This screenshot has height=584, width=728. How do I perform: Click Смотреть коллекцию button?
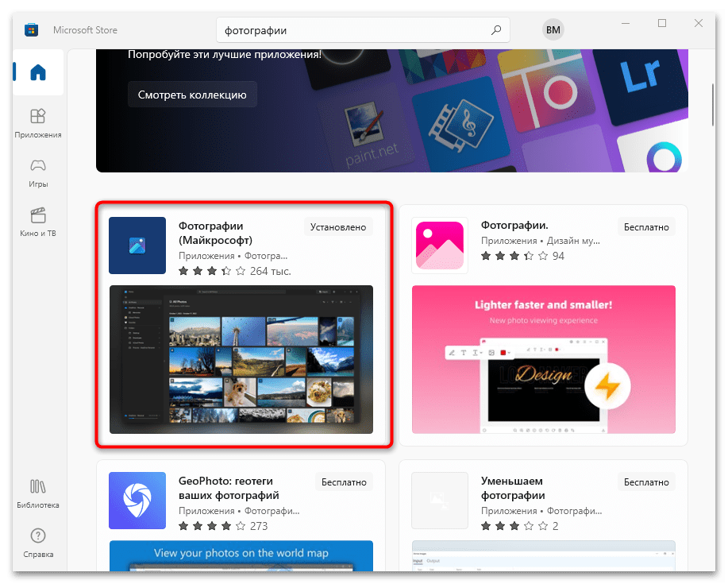(192, 95)
